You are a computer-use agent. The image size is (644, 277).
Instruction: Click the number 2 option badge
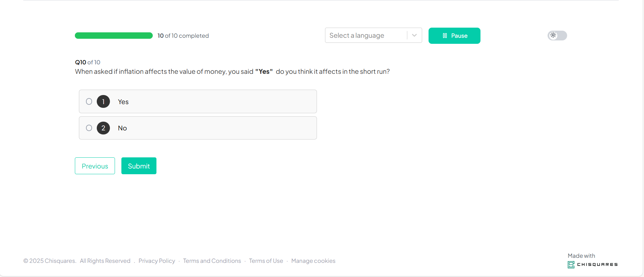103,128
